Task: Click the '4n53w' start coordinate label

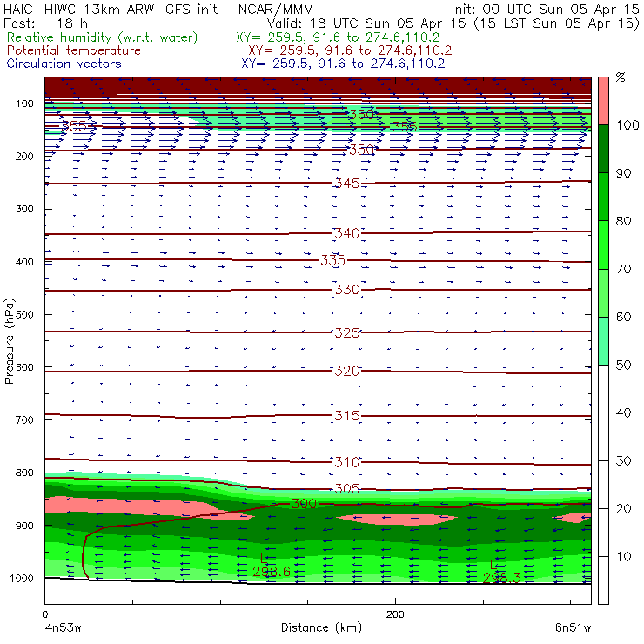Action: 63,628
